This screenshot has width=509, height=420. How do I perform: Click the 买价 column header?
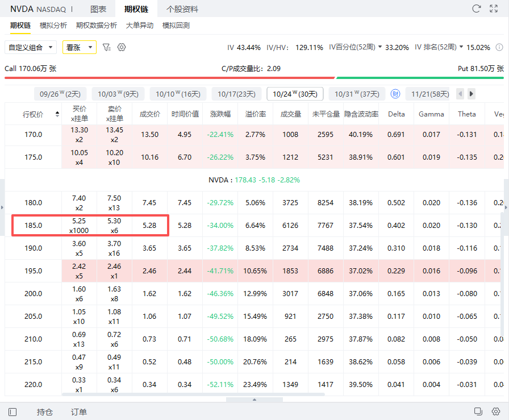[x=79, y=114]
